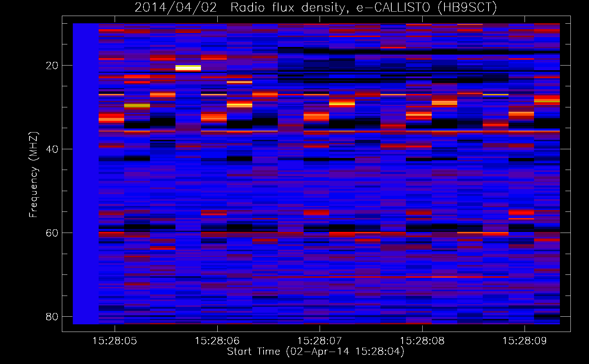The width and height of the screenshot is (589, 364).
Task: Click the bright white-yellow burst near 20 MHz
Action: (188, 68)
